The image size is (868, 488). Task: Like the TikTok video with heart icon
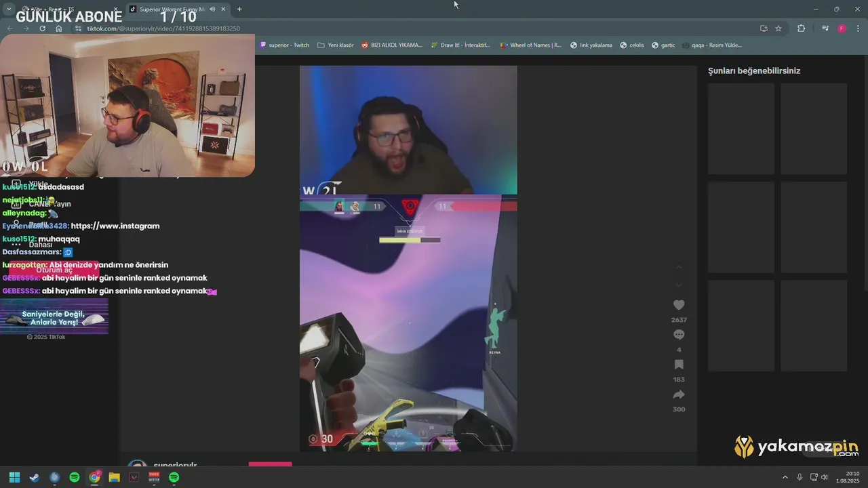tap(679, 306)
